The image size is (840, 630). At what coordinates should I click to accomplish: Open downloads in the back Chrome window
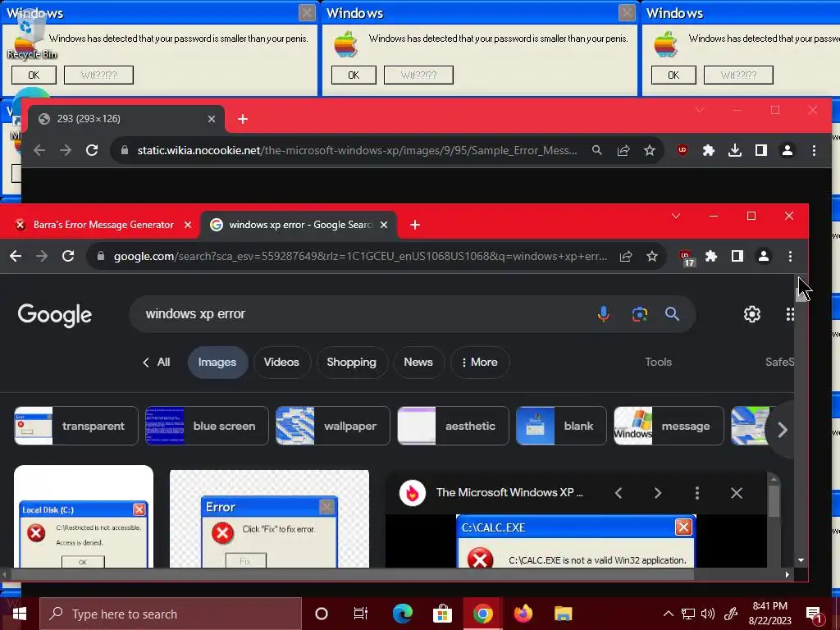coord(735,151)
